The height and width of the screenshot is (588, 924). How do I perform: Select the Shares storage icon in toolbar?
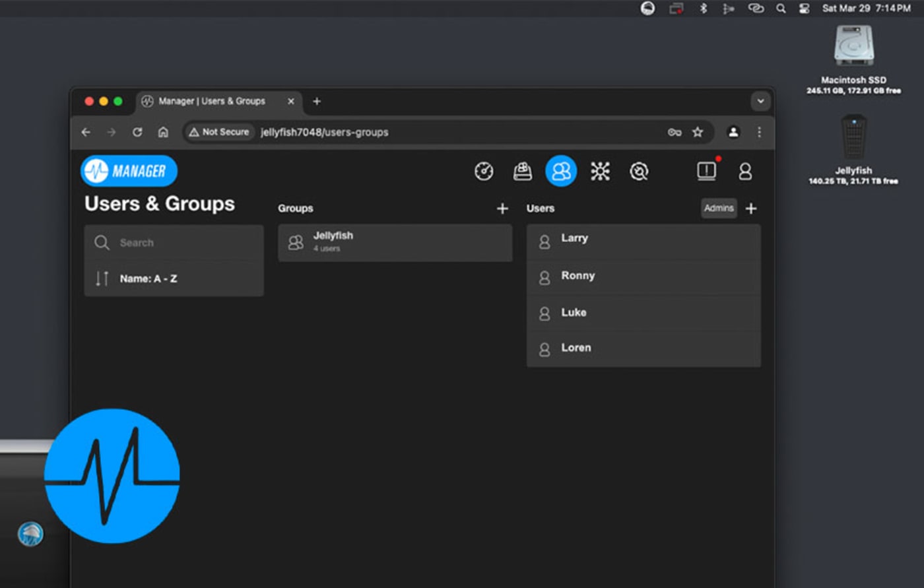(x=522, y=171)
